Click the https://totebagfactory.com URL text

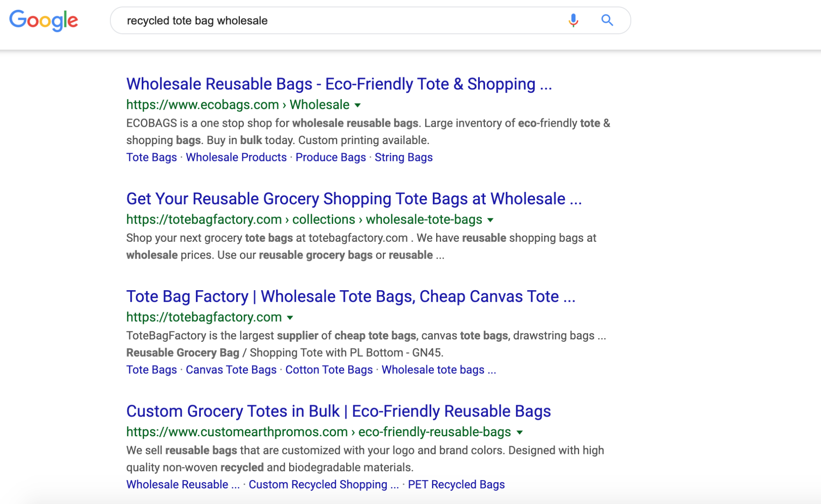click(x=204, y=317)
